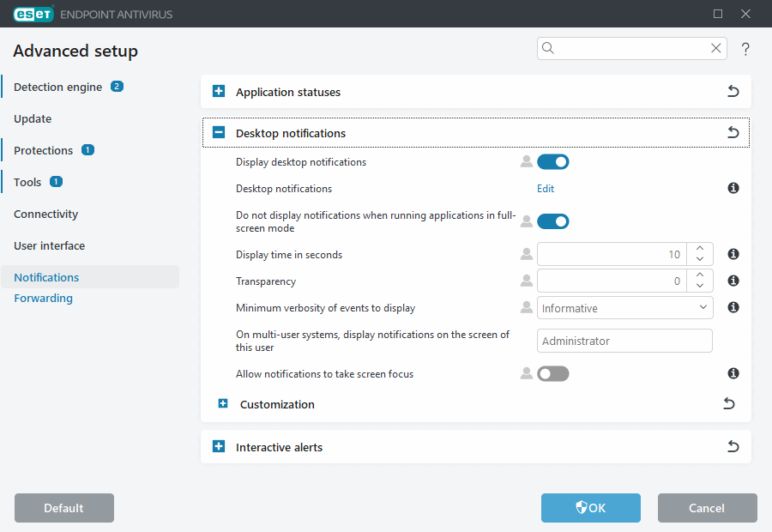Turn off full-screen mode notification suppression
772x532 pixels.
[x=553, y=221]
